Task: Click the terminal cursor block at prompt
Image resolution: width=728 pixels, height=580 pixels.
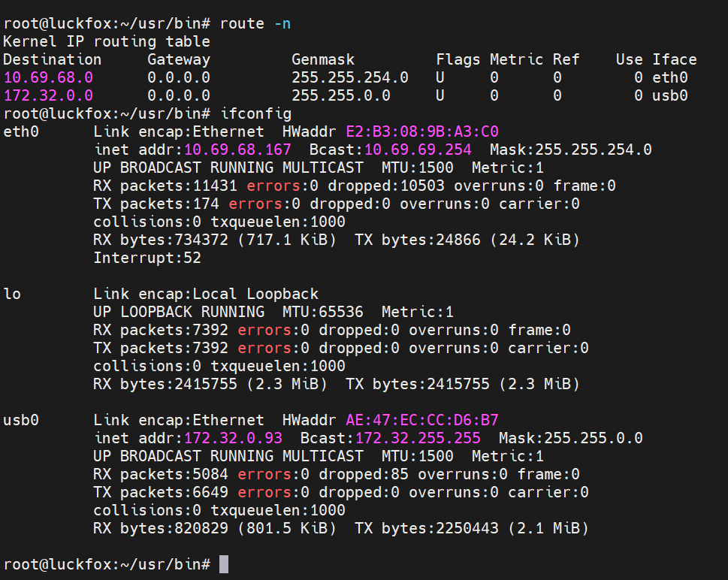Action: 224,564
